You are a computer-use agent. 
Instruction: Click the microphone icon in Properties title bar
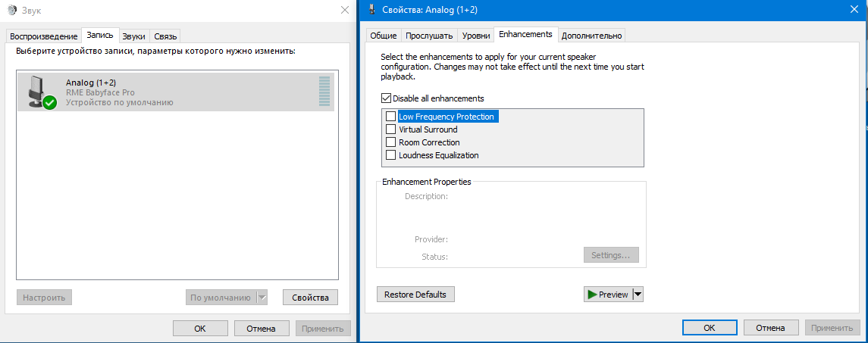[371, 10]
